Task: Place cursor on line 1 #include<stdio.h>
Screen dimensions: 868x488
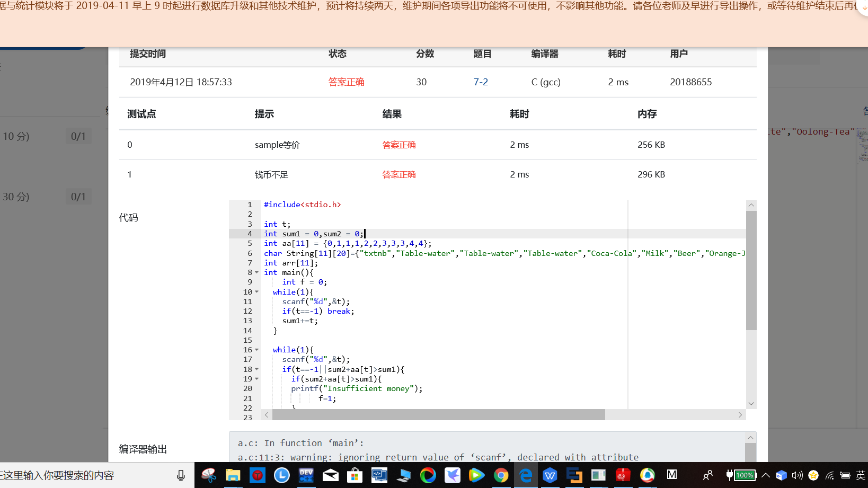Action: pos(303,205)
